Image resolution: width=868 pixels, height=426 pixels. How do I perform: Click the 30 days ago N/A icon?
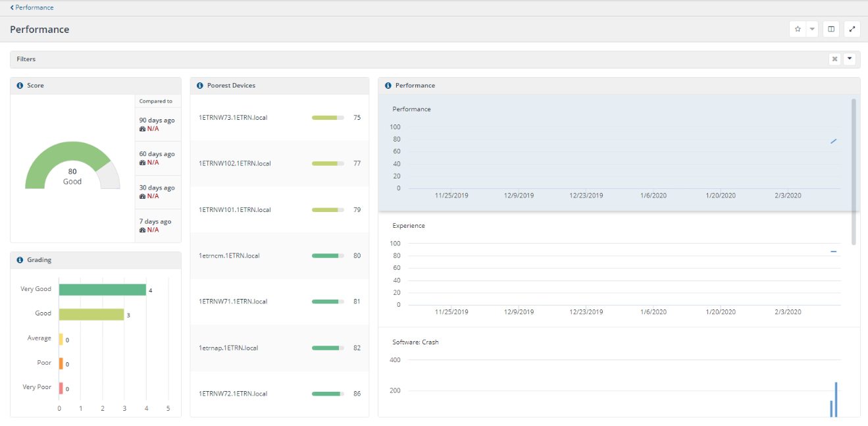coord(142,196)
